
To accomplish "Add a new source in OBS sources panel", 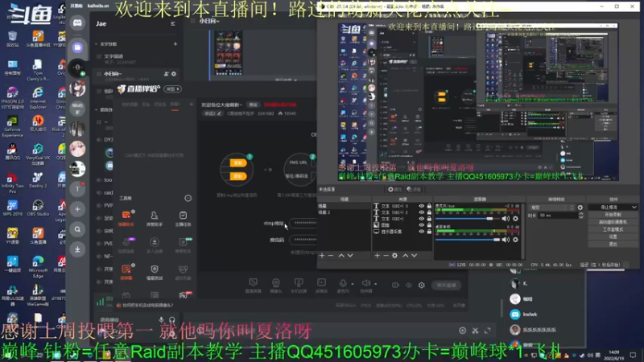I will tap(377, 255).
